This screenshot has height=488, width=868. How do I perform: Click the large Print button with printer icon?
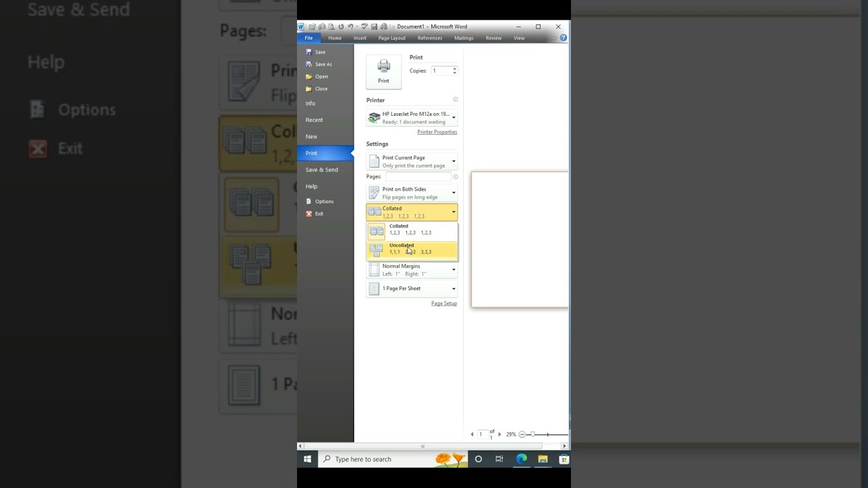pos(384,71)
